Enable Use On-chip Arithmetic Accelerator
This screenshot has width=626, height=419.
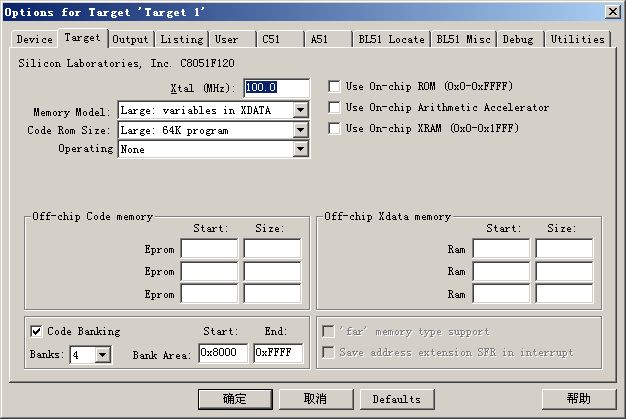click(335, 108)
